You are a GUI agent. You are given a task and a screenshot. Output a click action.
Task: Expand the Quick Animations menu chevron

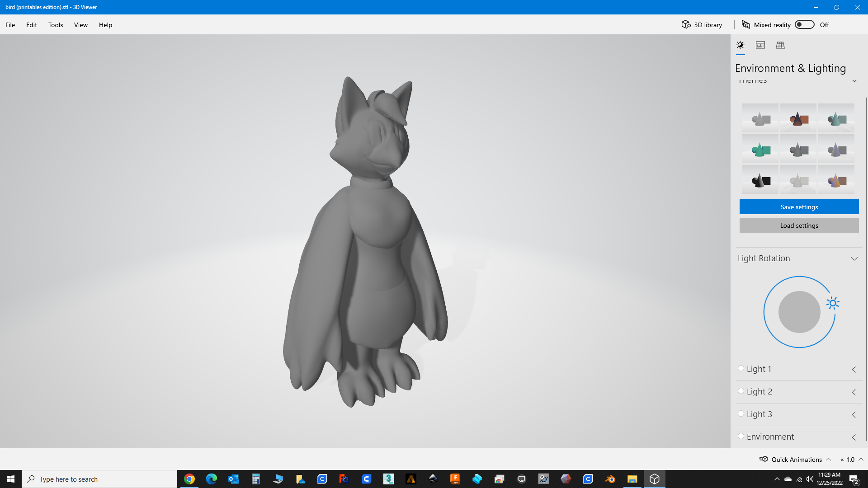[829, 459]
